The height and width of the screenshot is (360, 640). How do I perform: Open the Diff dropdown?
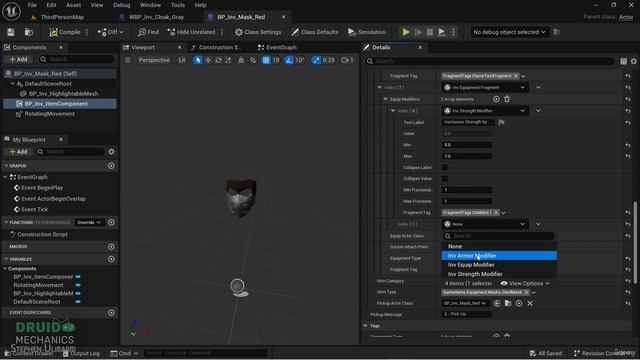110,32
